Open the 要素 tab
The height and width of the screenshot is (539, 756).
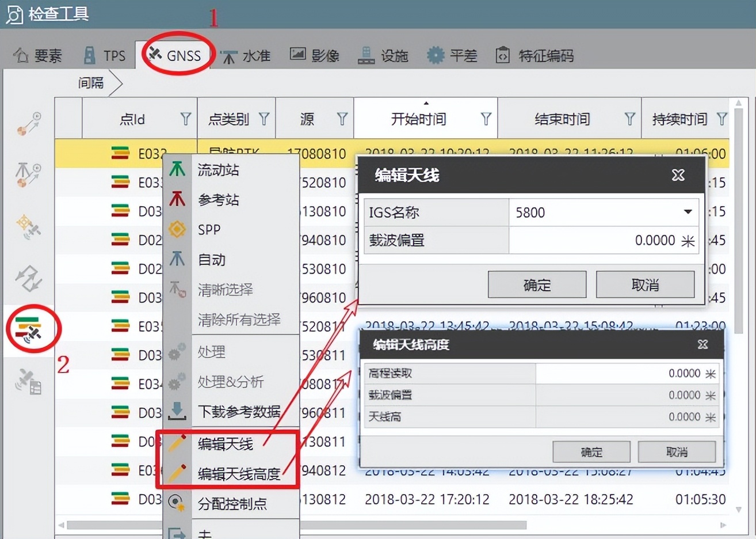coord(38,56)
